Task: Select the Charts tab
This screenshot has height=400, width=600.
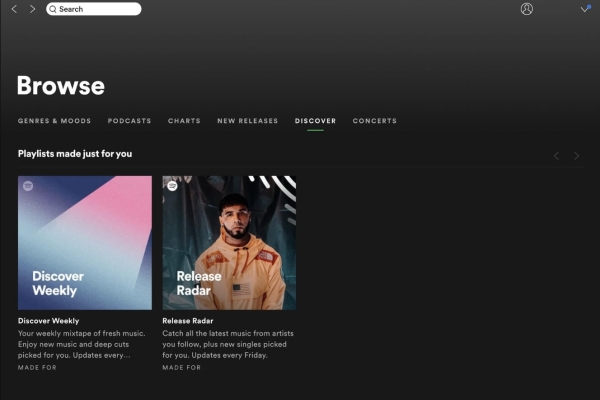Action: pyautogui.click(x=184, y=121)
